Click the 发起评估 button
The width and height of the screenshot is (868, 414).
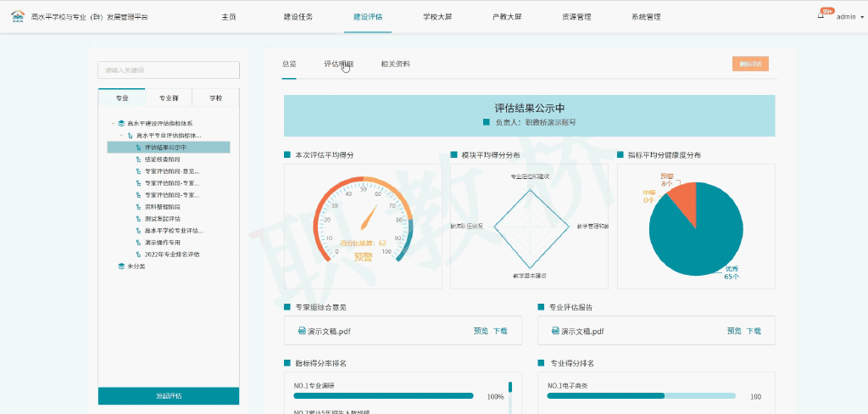169,395
